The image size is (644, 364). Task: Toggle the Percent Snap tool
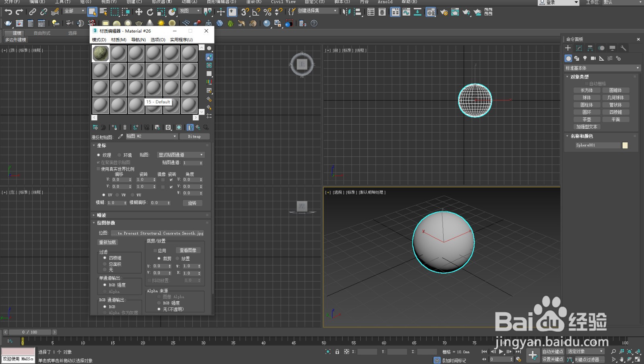[x=267, y=12]
